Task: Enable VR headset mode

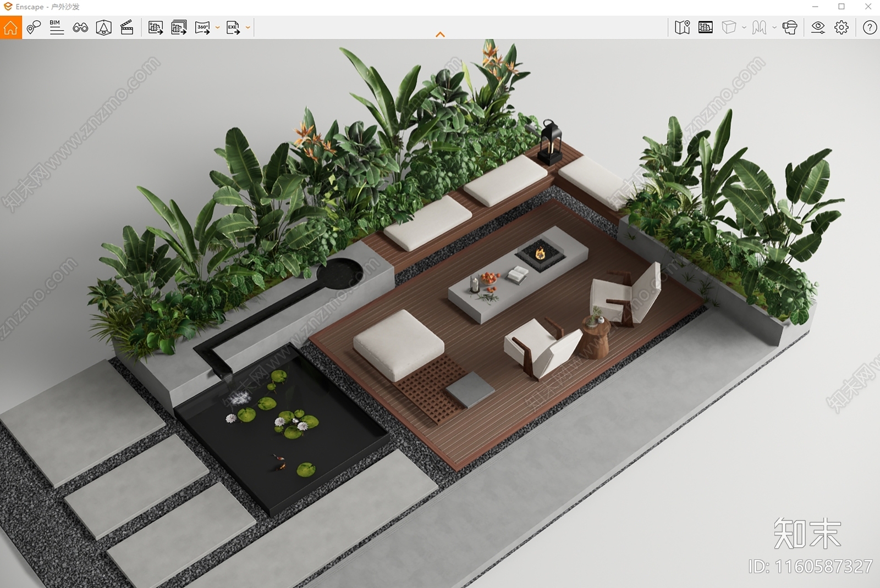Action: click(x=790, y=27)
